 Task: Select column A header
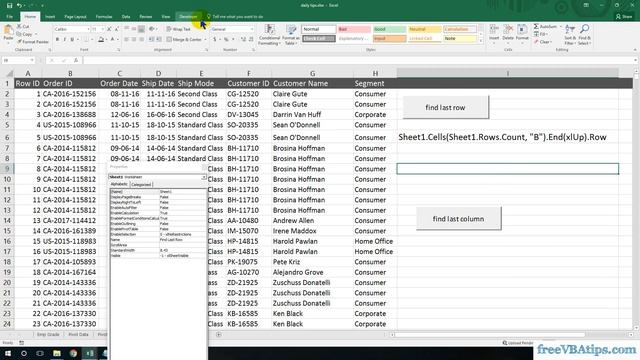tap(28, 73)
